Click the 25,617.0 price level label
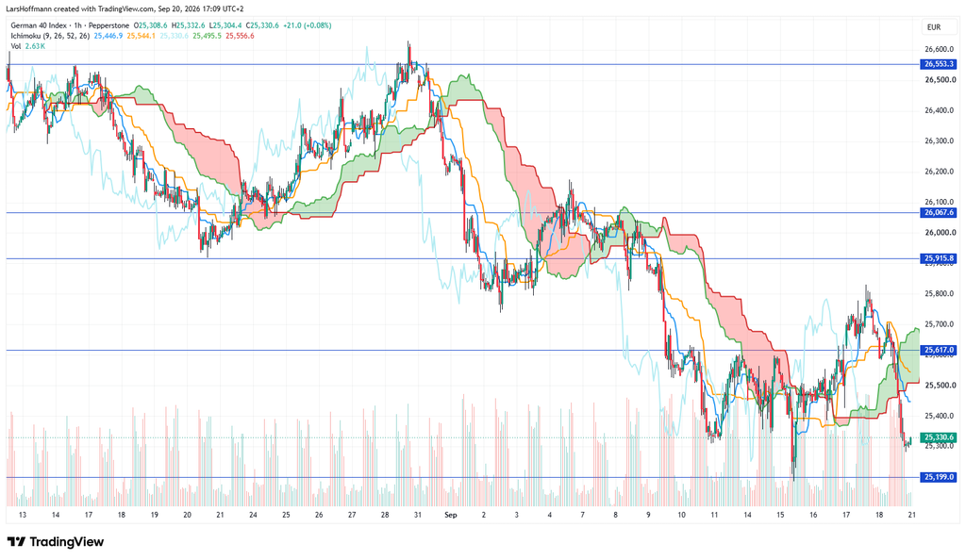The width and height of the screenshot is (966, 560). click(939, 350)
